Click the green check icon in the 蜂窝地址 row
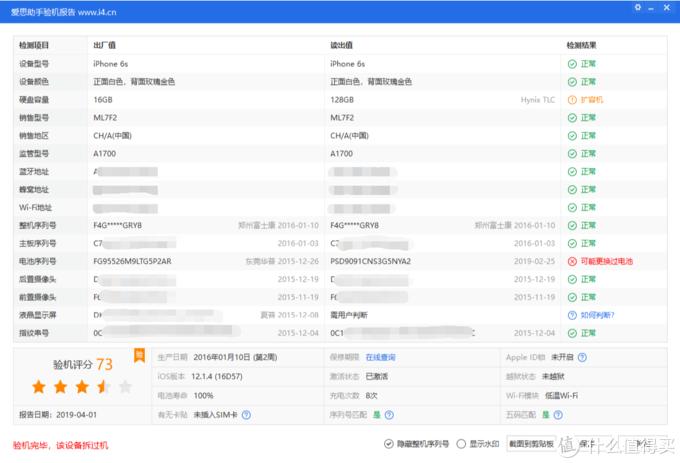 pos(572,189)
